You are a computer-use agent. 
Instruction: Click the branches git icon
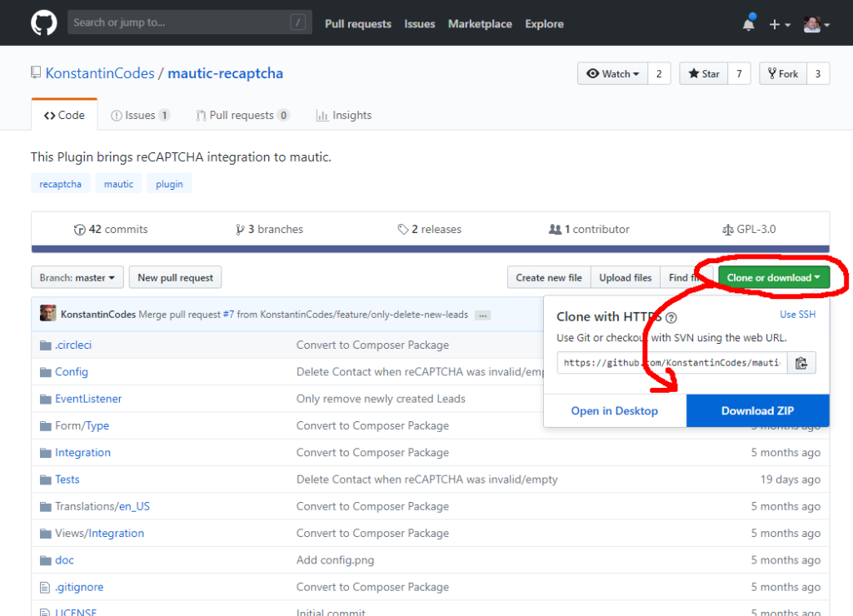240,230
